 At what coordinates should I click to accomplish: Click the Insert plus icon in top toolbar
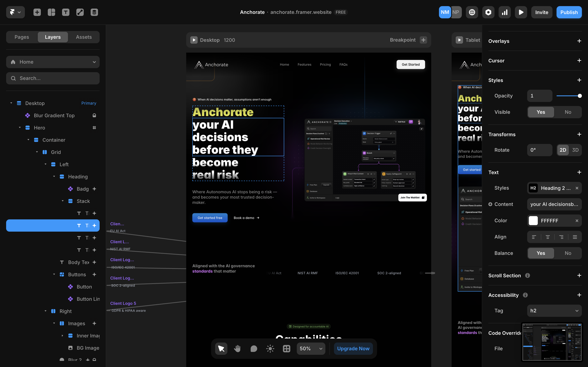37,12
